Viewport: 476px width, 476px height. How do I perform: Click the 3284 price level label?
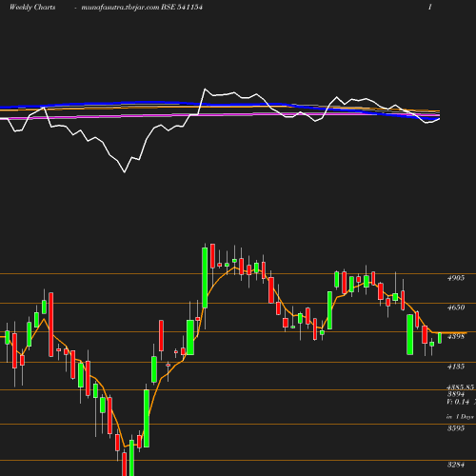456,465
